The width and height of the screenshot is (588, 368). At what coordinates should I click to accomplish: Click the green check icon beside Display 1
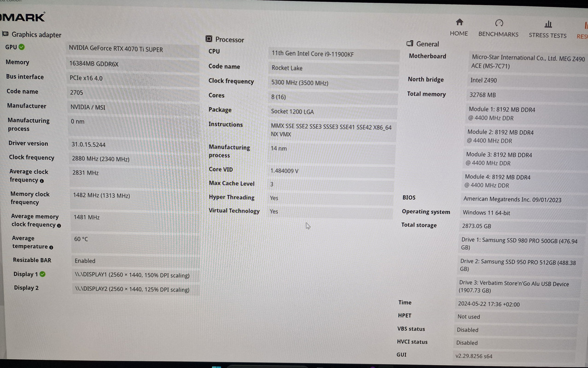pos(42,274)
